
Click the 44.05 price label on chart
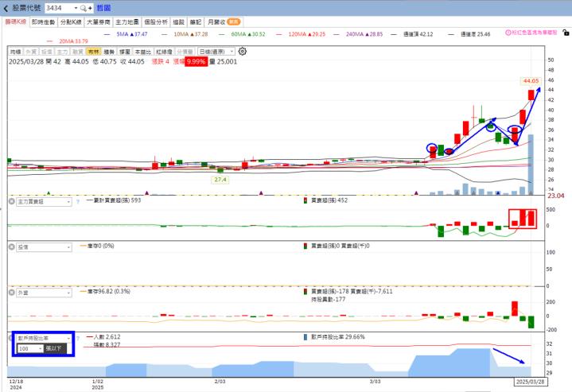[x=531, y=80]
